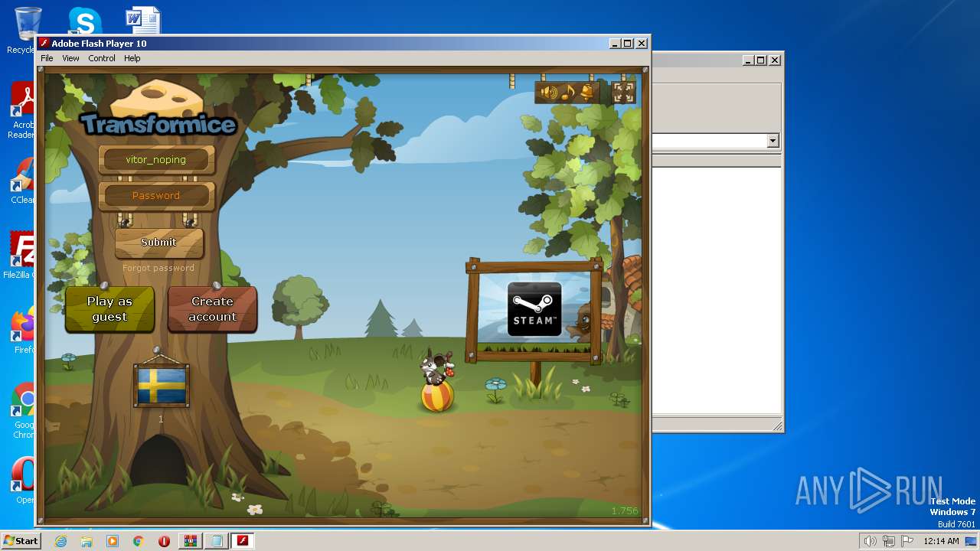The width and height of the screenshot is (980, 551).
Task: Click the 12:14 AM clock
Action: [x=941, y=541]
